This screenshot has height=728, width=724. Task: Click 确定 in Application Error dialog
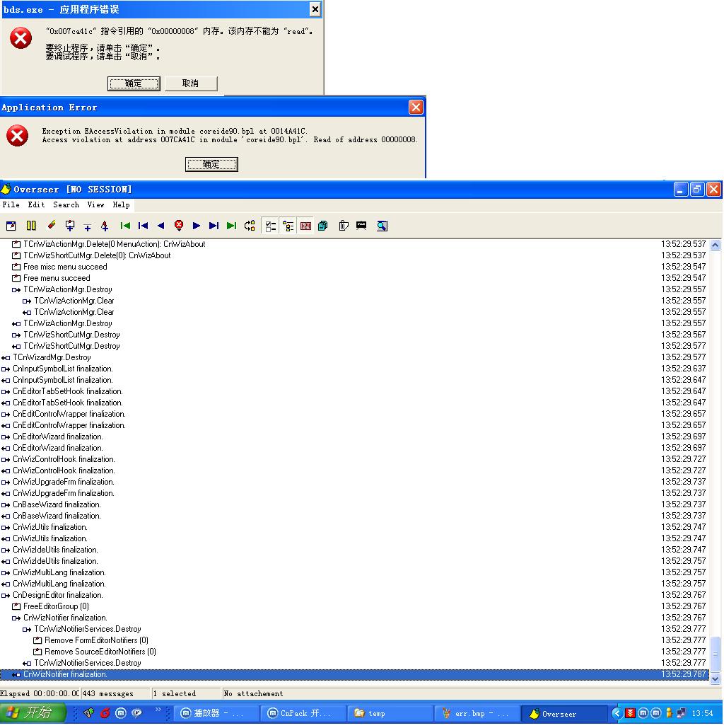click(x=211, y=164)
